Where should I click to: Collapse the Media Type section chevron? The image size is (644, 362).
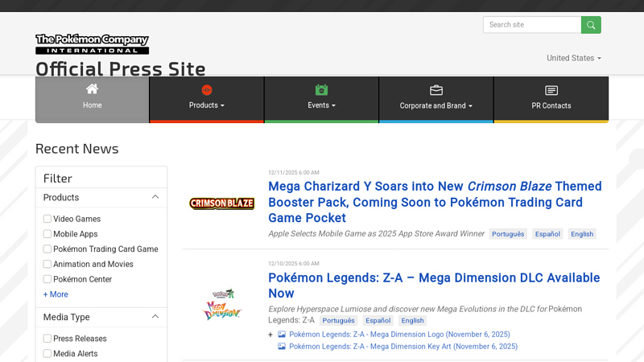pos(155,316)
